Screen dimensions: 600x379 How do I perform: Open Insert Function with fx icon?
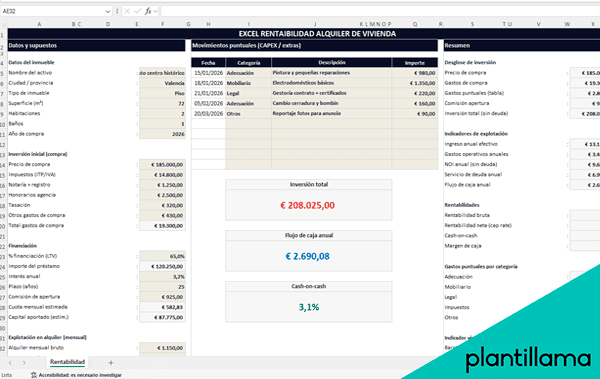tap(148, 11)
